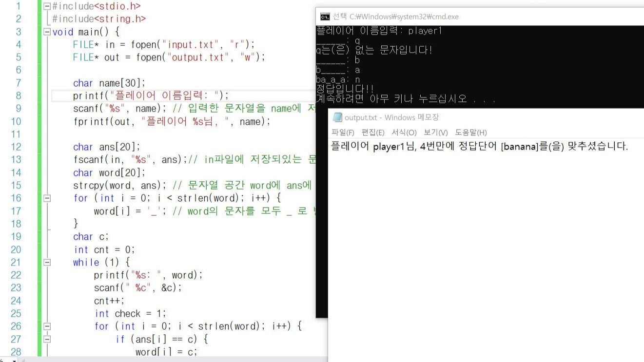Open the 보기(V) menu in Notepad
This screenshot has width=644, height=362.
pos(436,133)
